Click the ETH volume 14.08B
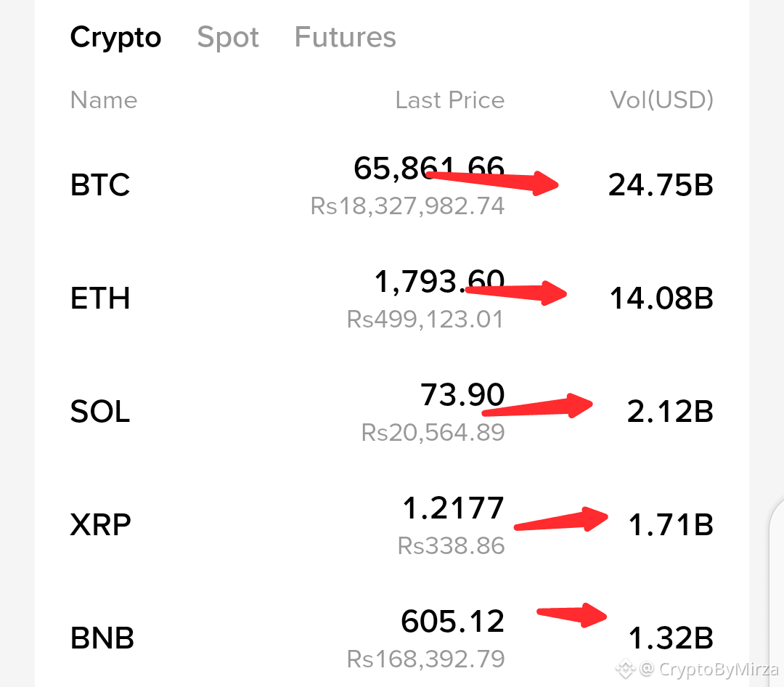Image resolution: width=784 pixels, height=687 pixels. [661, 298]
